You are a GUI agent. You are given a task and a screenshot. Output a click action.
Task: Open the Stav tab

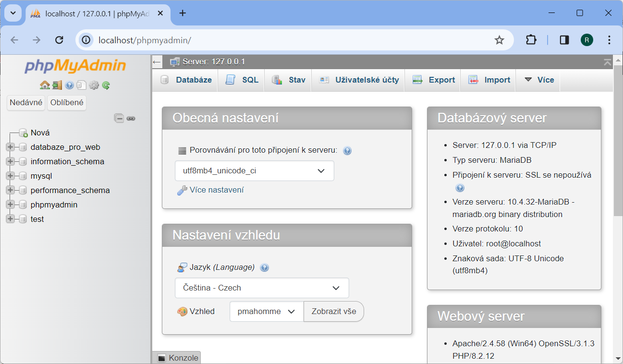[288, 80]
